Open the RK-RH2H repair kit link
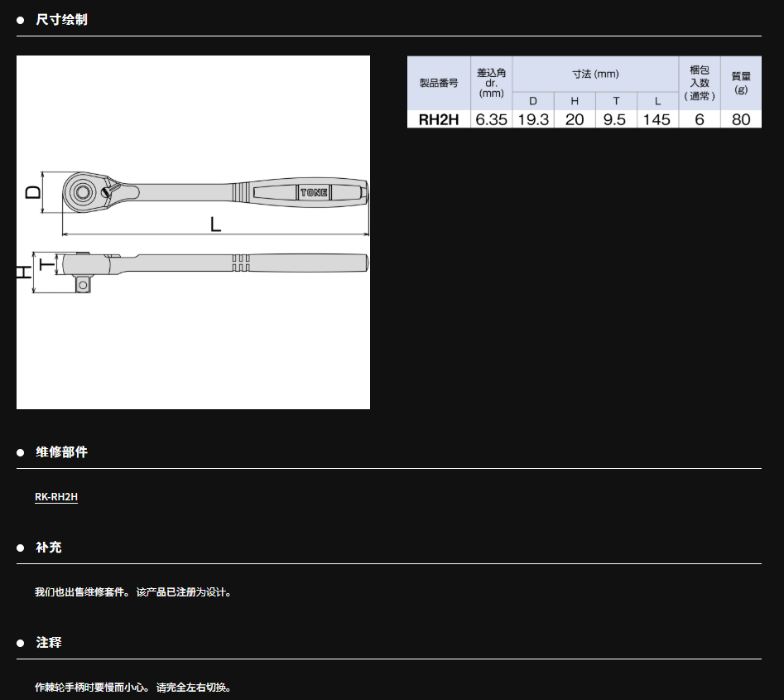The width and height of the screenshot is (784, 700). [56, 497]
